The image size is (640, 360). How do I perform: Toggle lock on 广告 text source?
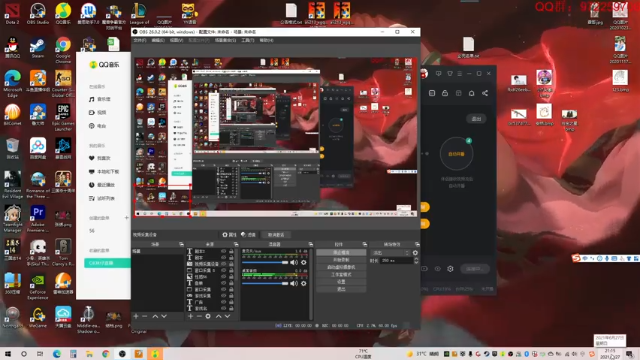pos(231,302)
